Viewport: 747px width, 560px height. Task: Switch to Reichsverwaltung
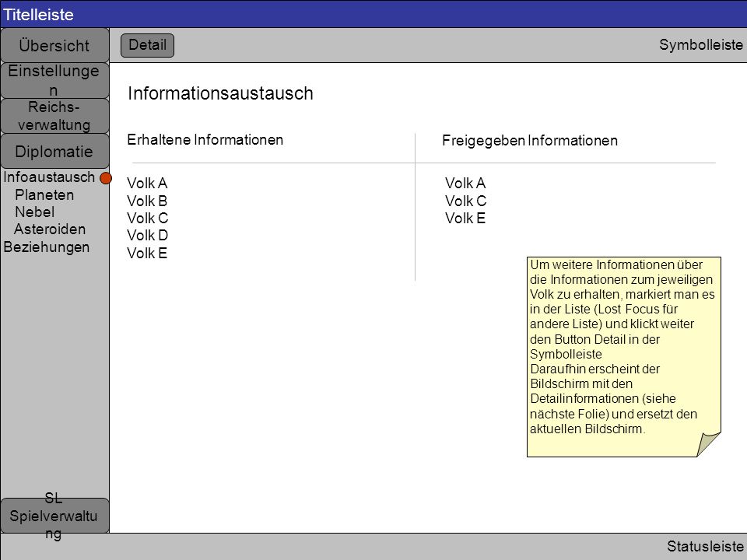pyautogui.click(x=54, y=116)
